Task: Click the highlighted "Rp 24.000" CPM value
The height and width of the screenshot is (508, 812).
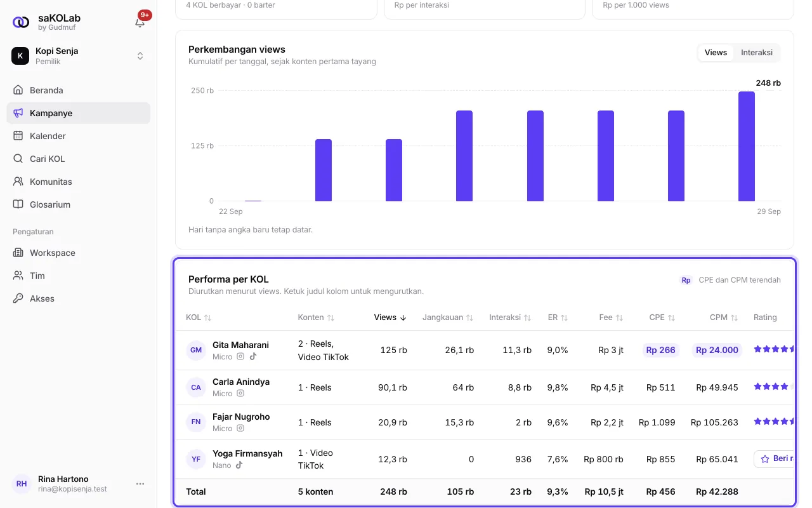Action: click(717, 350)
